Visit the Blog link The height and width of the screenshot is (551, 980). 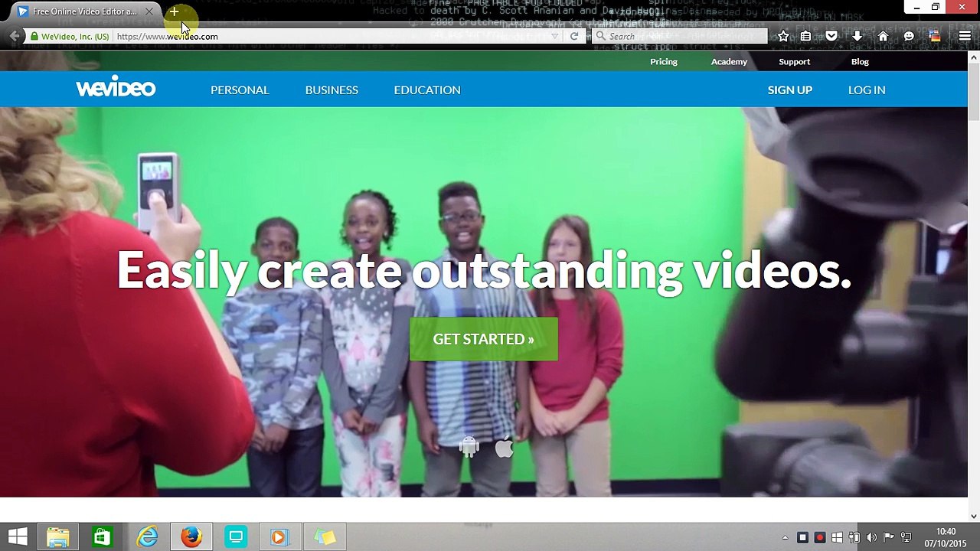pos(860,61)
